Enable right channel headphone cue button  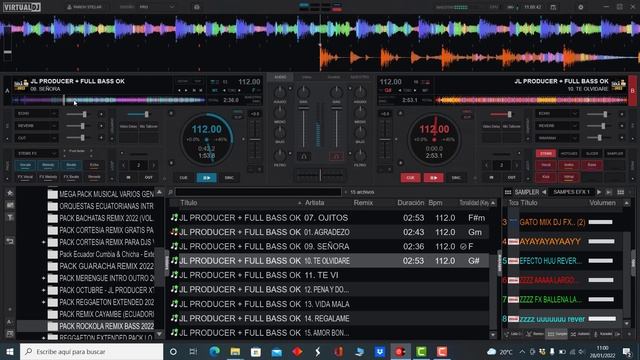[336, 156]
